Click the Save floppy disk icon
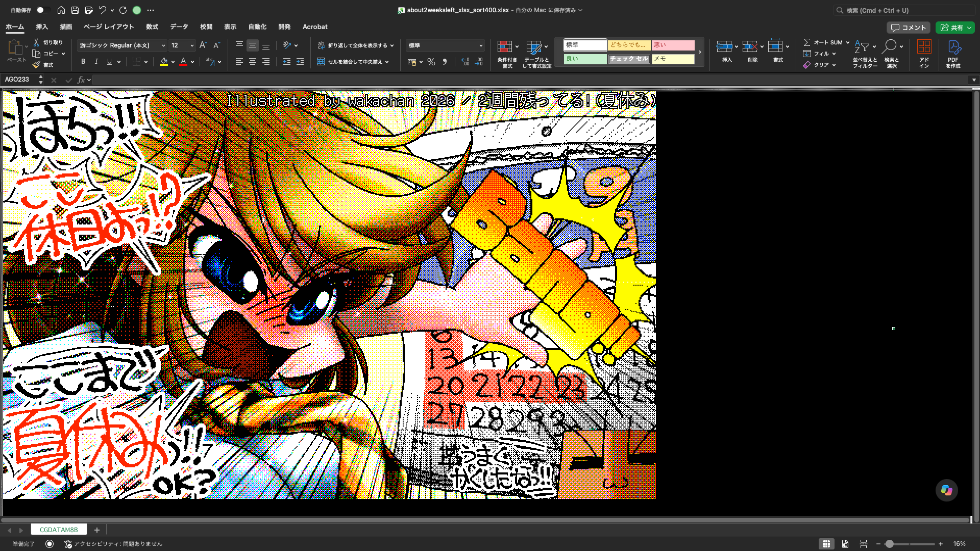 (x=75, y=10)
